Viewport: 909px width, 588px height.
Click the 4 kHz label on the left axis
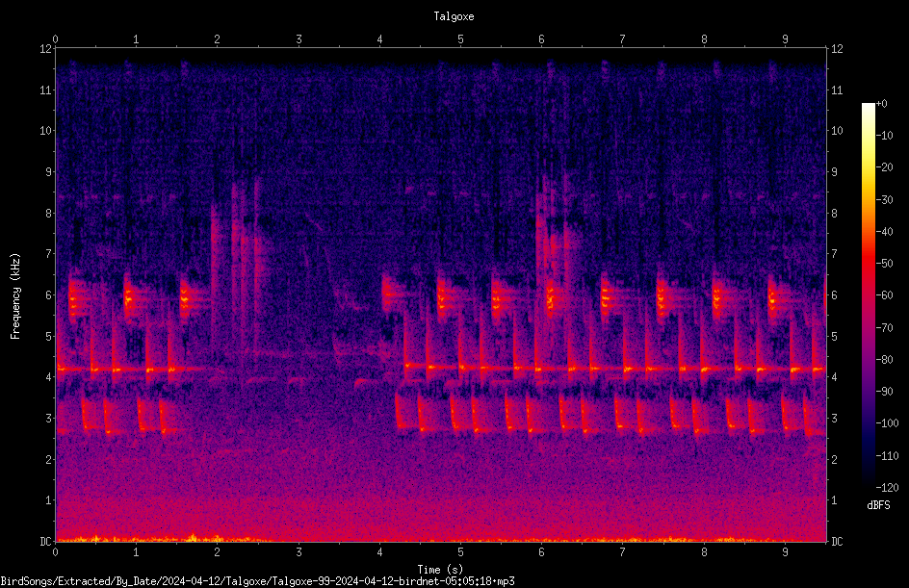tap(49, 376)
